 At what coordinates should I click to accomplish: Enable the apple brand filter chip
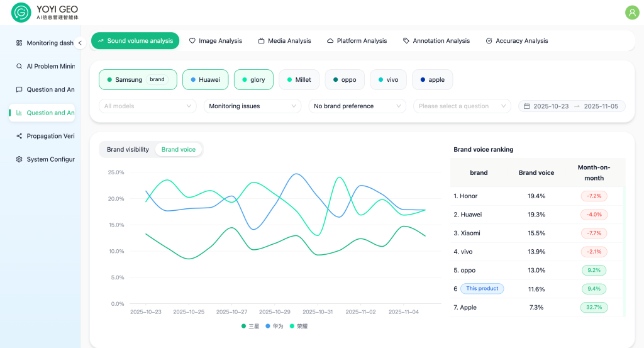432,80
